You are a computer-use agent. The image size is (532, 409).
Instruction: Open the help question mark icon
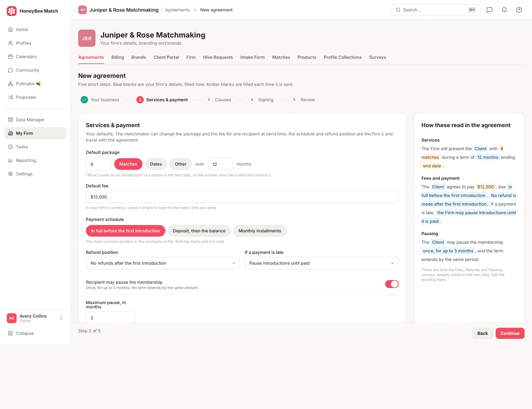pos(519,10)
